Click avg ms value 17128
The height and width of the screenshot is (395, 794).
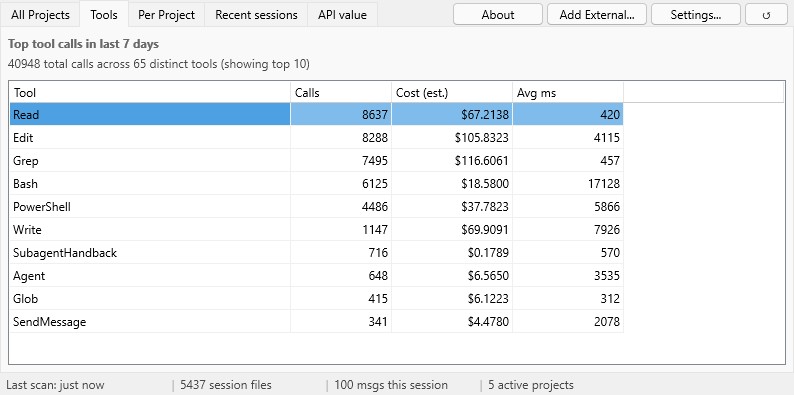point(604,183)
